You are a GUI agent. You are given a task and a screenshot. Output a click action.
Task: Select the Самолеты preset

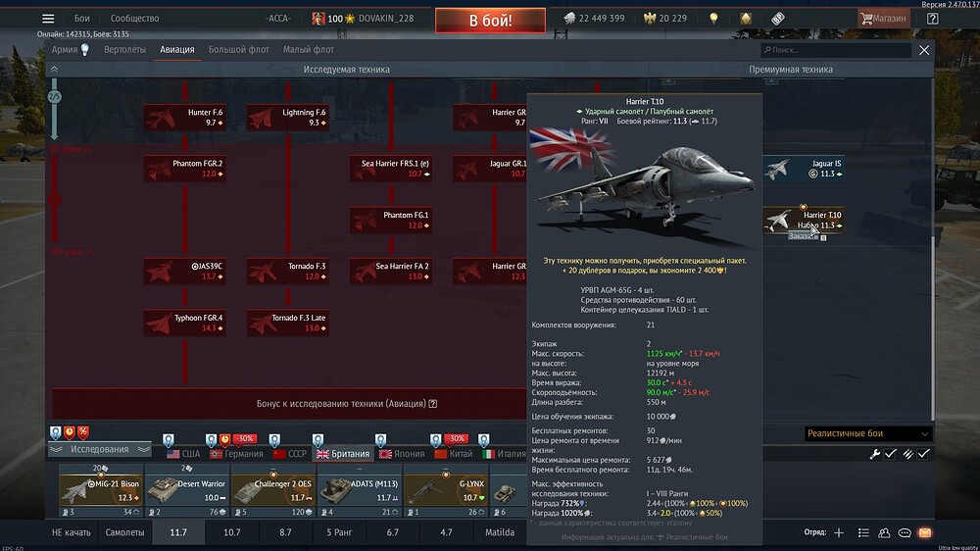click(124, 533)
